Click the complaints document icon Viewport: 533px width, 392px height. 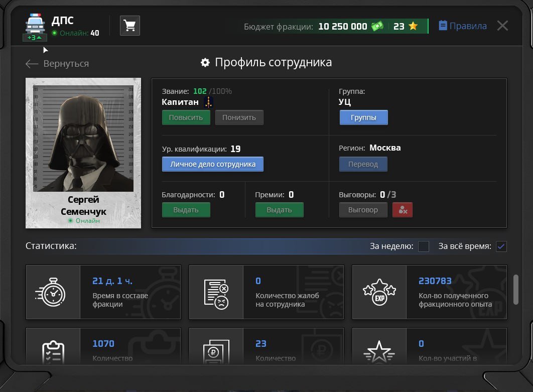(216, 292)
